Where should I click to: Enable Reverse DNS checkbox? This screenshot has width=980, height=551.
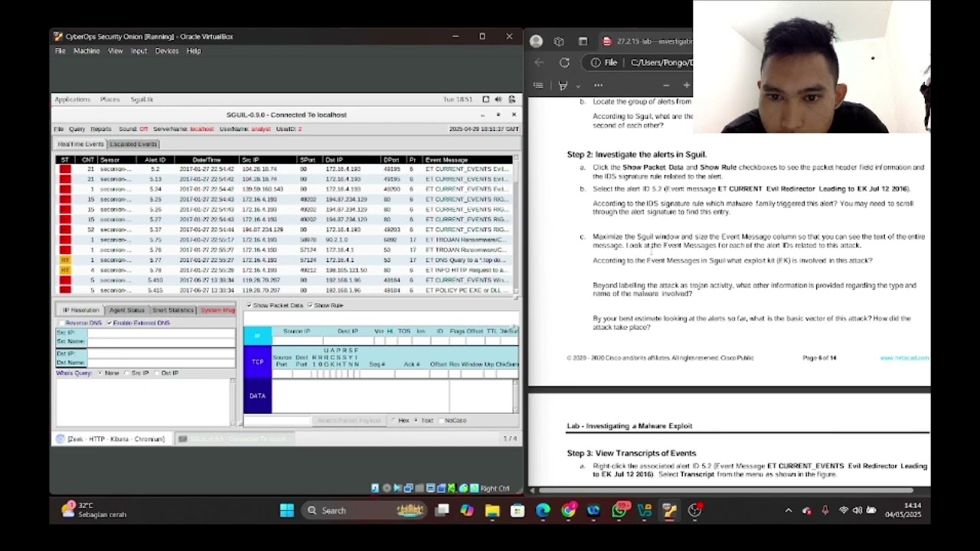point(61,323)
